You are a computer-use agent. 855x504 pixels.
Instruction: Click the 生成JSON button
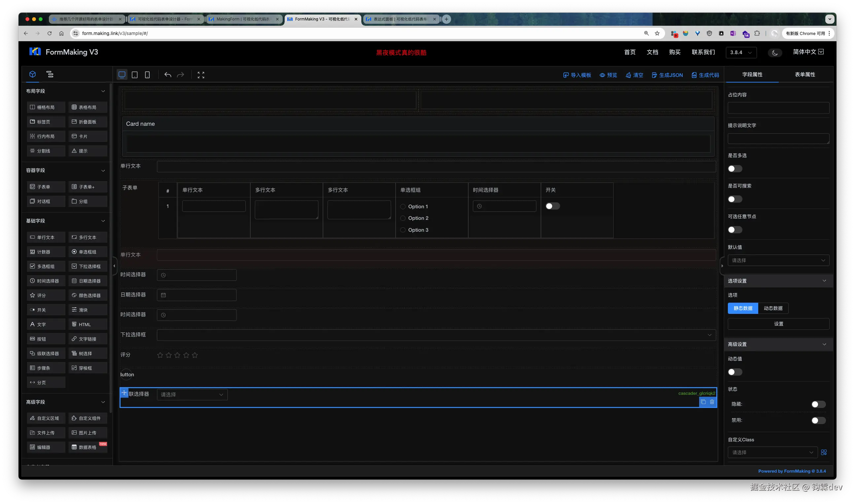coord(667,75)
